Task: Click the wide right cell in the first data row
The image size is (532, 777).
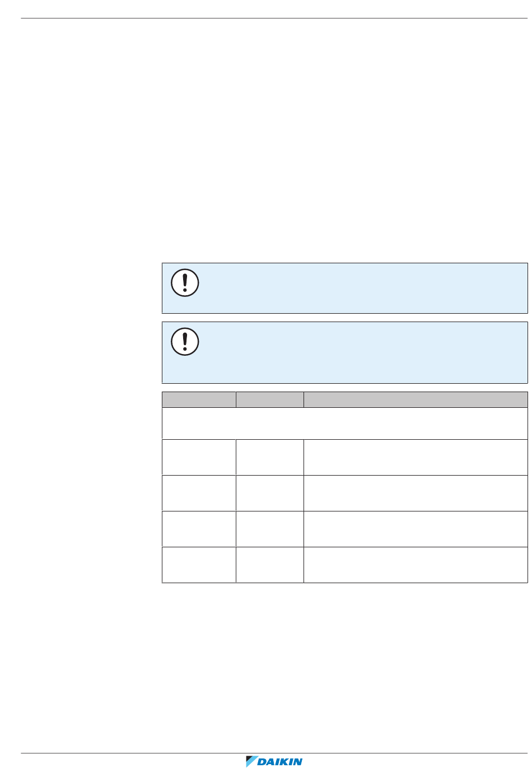Action: point(416,457)
